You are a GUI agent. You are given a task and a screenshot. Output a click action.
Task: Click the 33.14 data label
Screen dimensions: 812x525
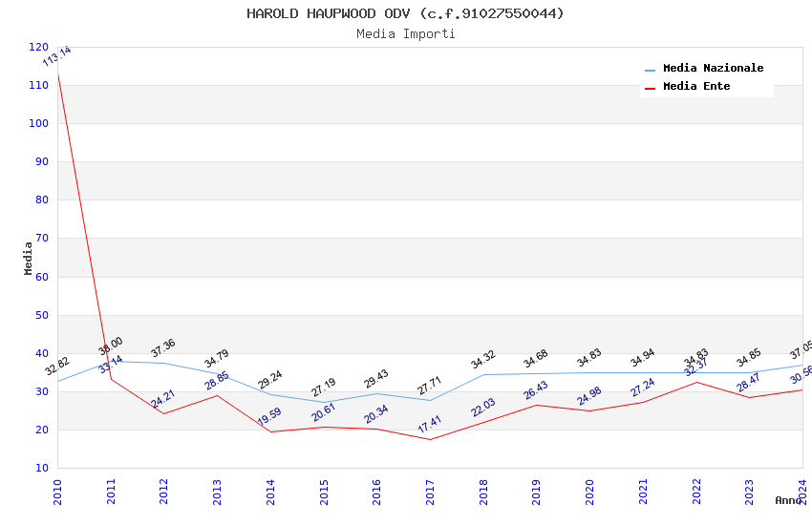(111, 364)
